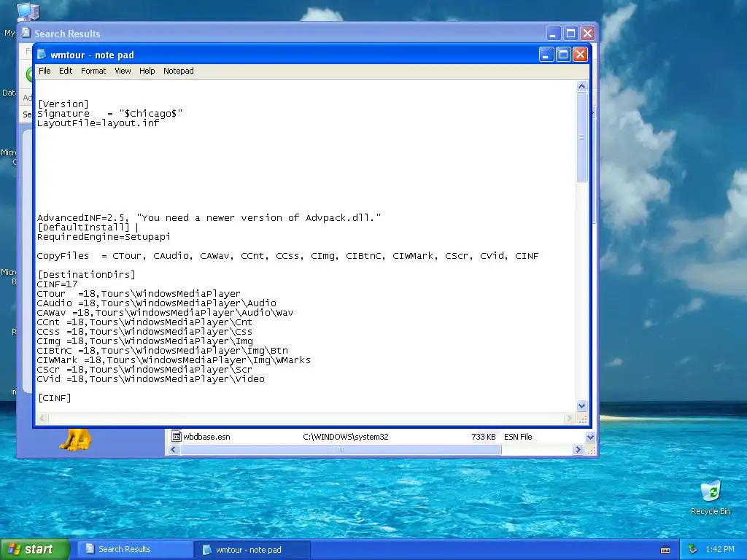
Task: Click the wbdbase.esn file icon
Action: pyautogui.click(x=177, y=436)
